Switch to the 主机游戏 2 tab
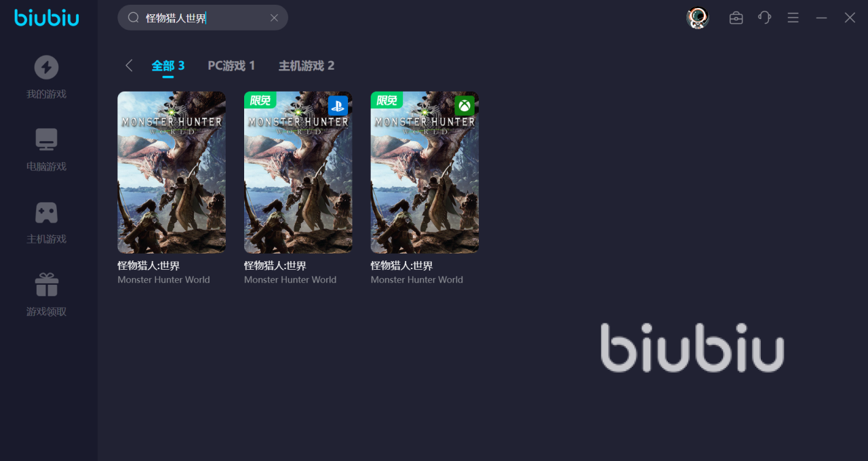 (307, 66)
